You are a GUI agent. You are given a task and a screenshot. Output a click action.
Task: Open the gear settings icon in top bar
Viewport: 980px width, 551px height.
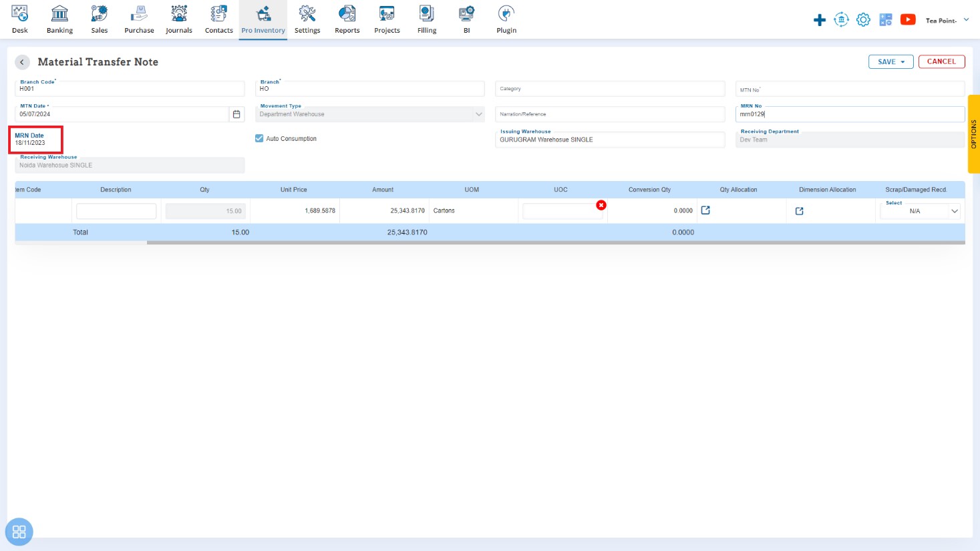click(864, 20)
